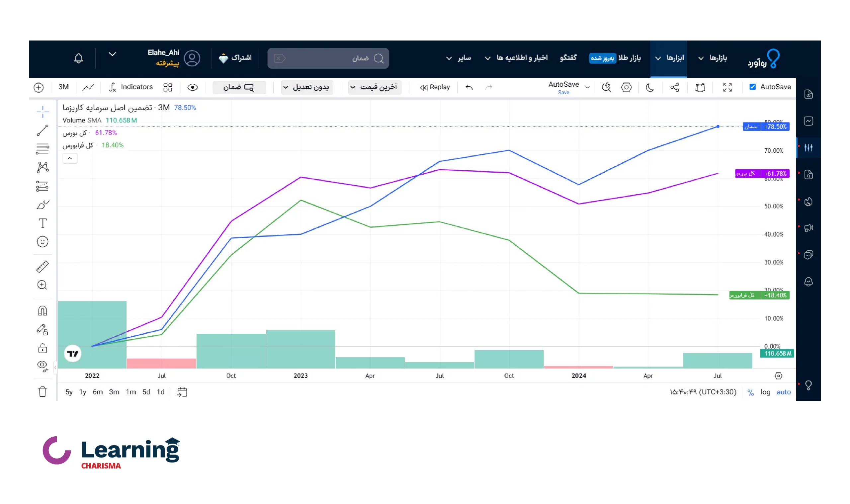Toggle percent scale mode
The image size is (850, 504).
coord(750,392)
